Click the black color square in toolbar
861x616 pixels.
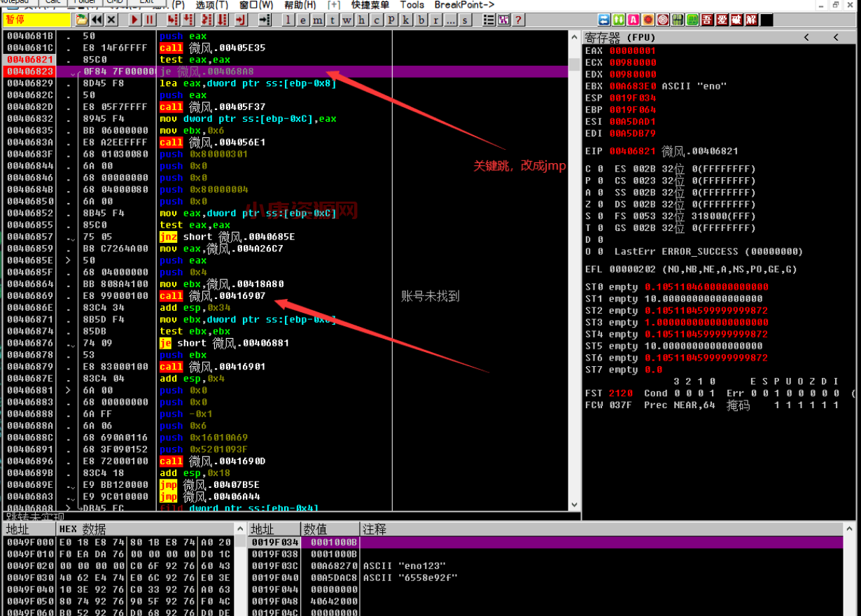[766, 20]
